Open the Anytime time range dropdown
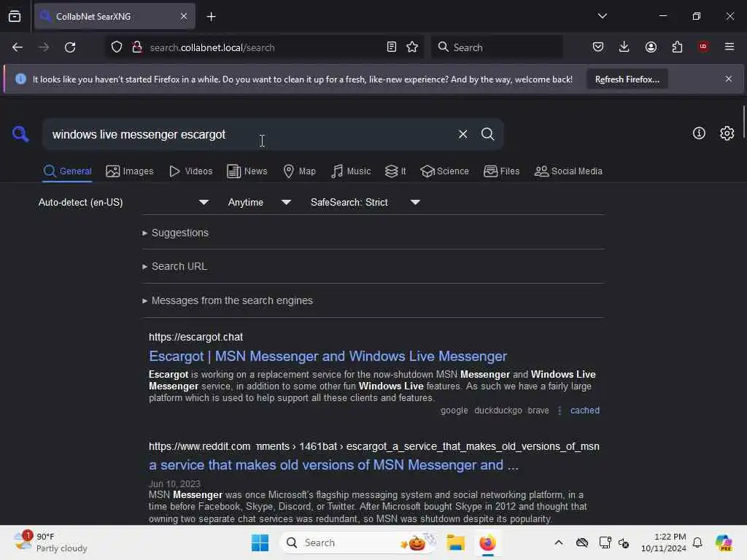This screenshot has height=560, width=747. click(260, 203)
